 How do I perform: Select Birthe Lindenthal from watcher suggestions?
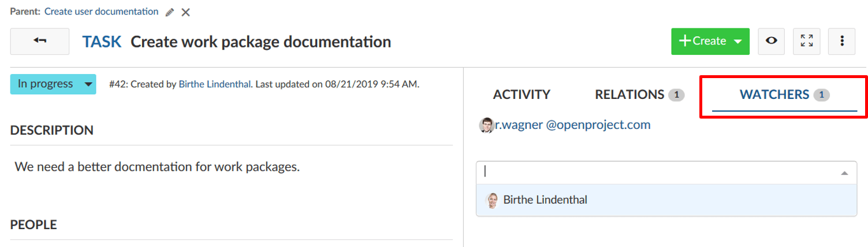point(545,200)
